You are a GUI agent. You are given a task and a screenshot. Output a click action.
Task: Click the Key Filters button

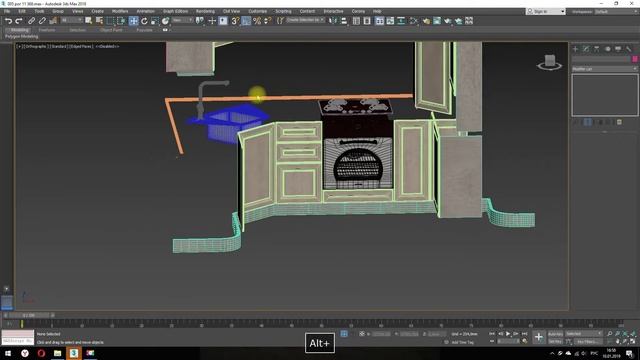point(588,341)
